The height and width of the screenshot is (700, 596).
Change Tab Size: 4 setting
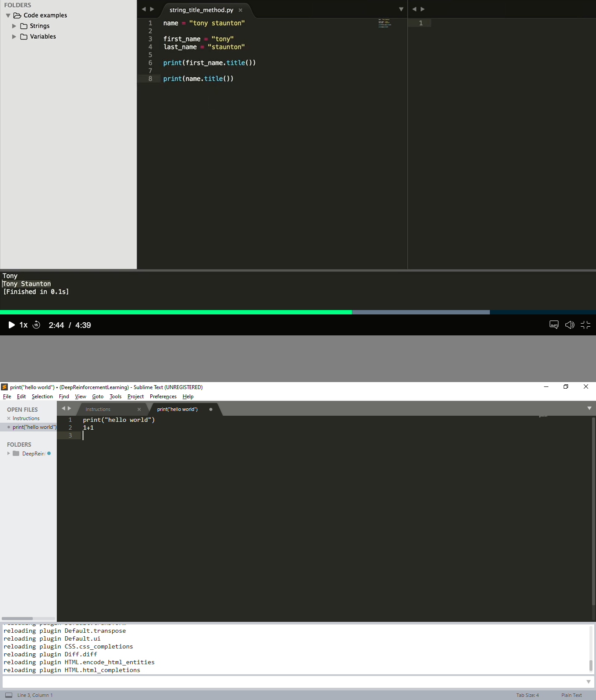(527, 695)
